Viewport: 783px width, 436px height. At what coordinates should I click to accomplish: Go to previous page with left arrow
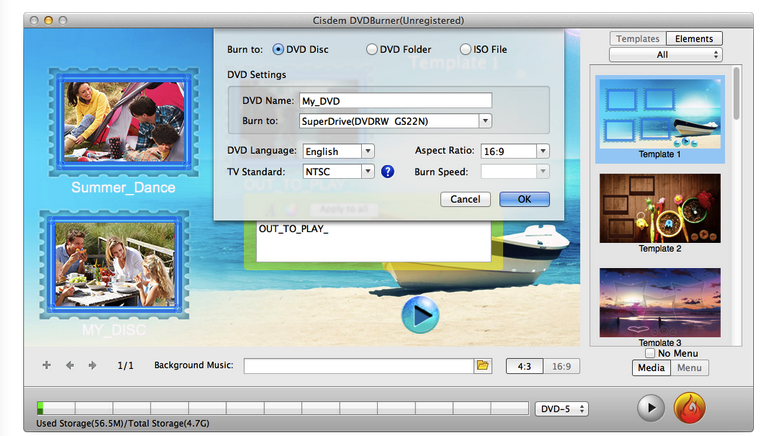(70, 366)
